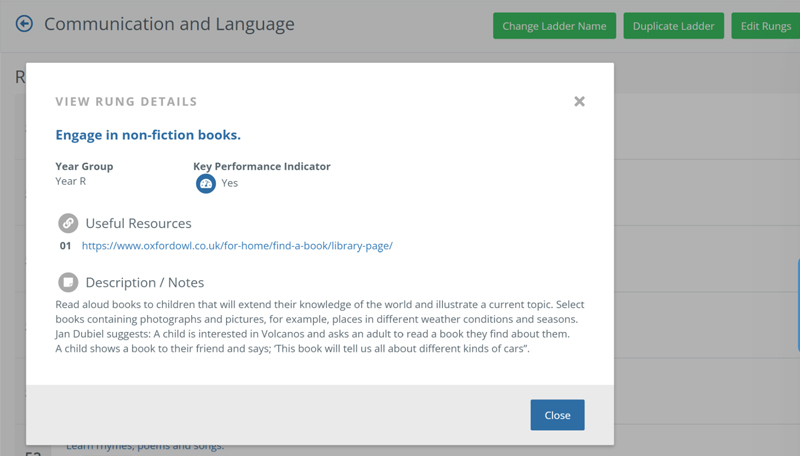Click the rung title 'Engage in non-fiction books.'

[x=148, y=135]
